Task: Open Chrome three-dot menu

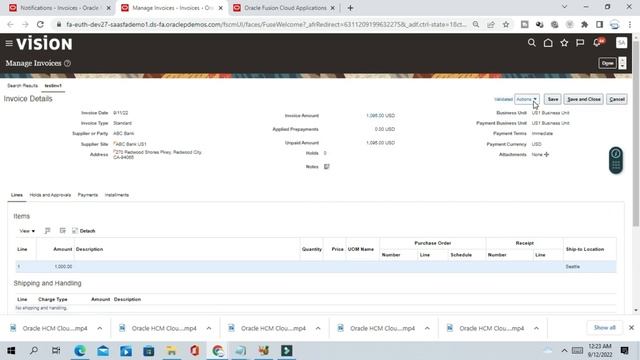Action: pos(630,24)
